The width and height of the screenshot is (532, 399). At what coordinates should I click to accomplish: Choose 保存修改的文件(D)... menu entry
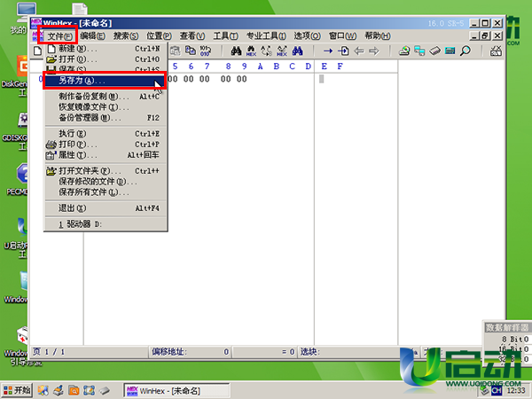(106, 182)
